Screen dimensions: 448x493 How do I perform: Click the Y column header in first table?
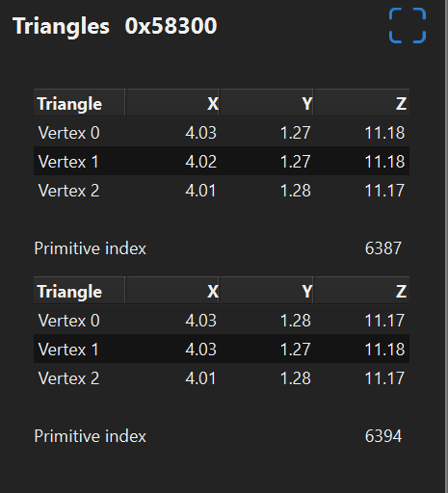(267, 103)
